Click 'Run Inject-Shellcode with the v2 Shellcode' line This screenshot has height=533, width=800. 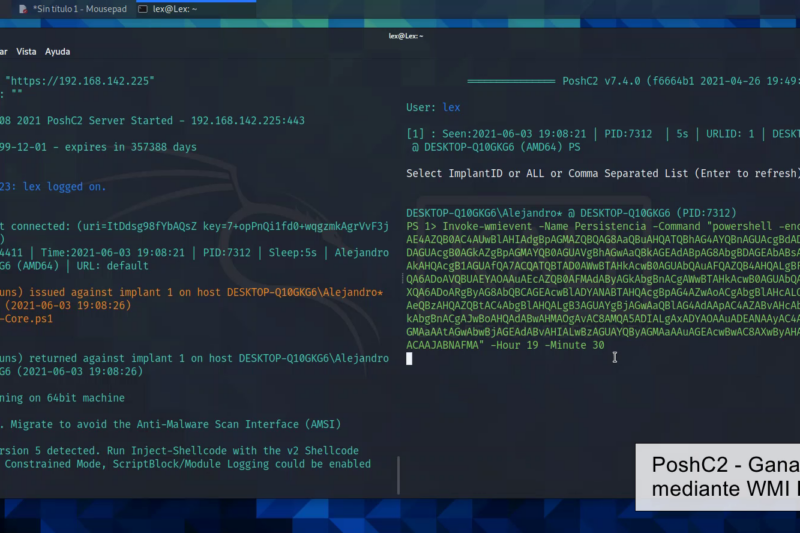[233, 451]
